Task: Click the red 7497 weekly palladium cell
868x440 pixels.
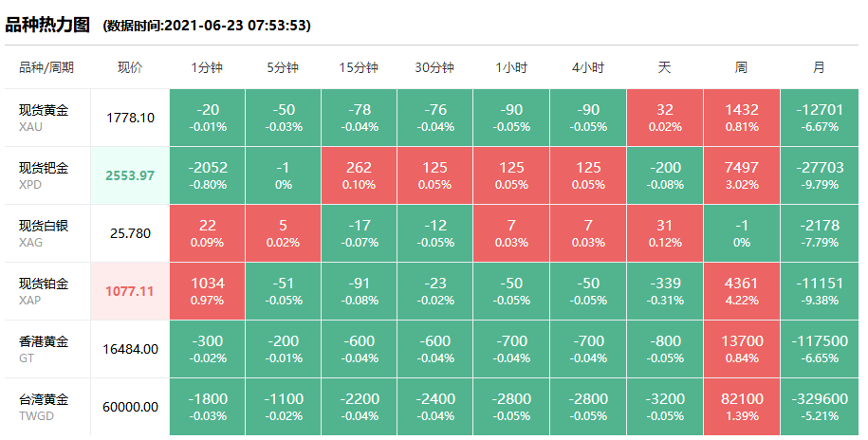Action: pos(741,175)
